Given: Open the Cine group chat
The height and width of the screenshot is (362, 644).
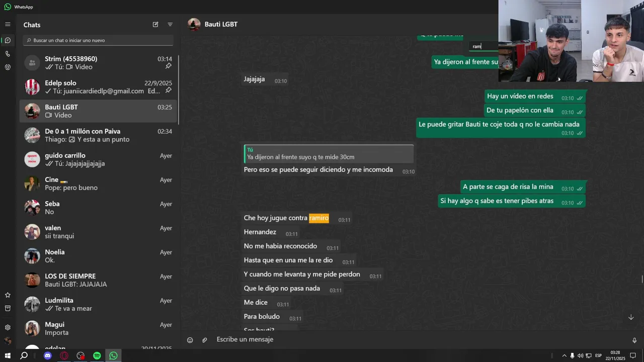Looking at the screenshot, I should coord(99,184).
